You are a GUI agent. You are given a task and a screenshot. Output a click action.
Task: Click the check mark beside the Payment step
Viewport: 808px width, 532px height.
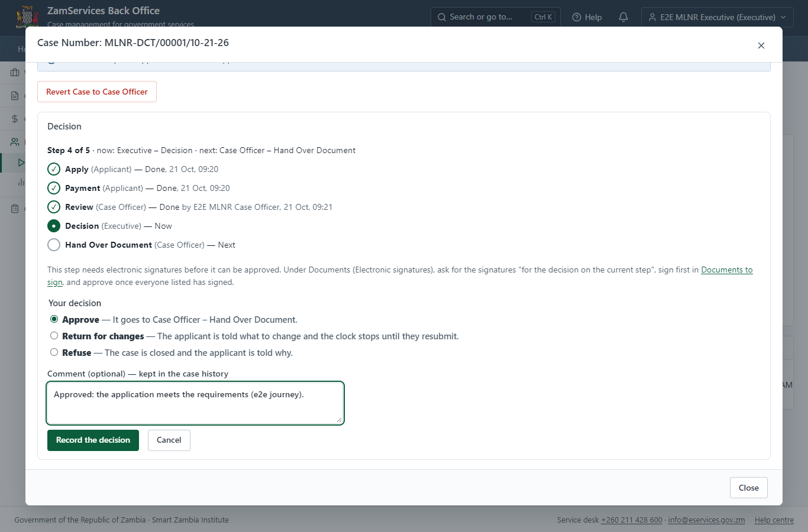pos(54,188)
